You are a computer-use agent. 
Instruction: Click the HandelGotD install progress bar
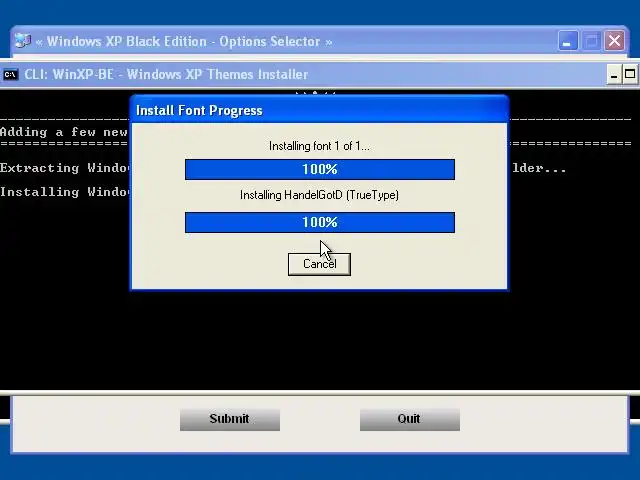pyautogui.click(x=320, y=222)
